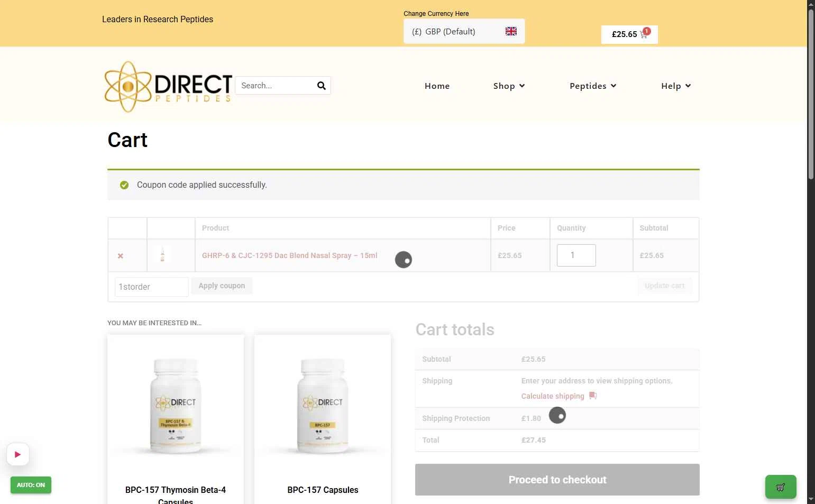Image resolution: width=815 pixels, height=504 pixels.
Task: Open the currency selector dropdown
Action: pos(464,31)
